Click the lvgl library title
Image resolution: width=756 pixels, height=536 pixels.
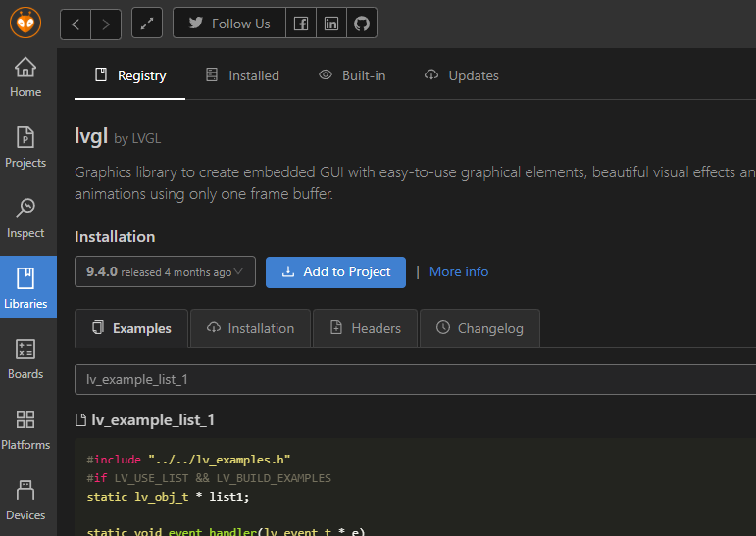coord(91,136)
